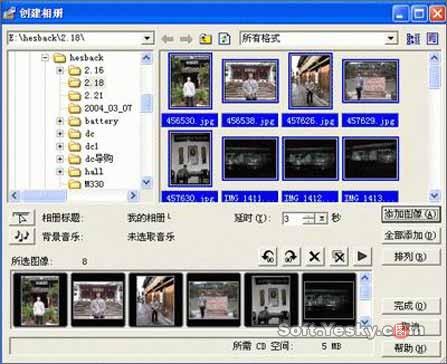Click folder tree scroll right arrow
Viewport: 447px width, 364px height.
click(132, 196)
